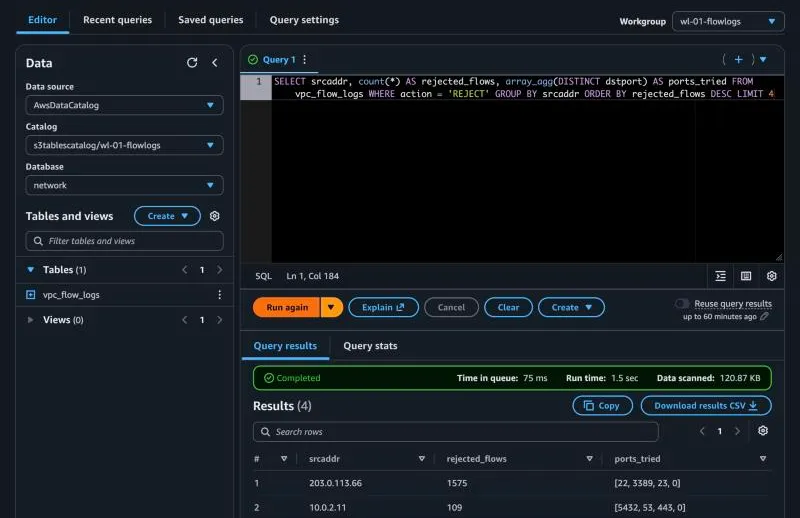Open Query settings tab

pyautogui.click(x=304, y=20)
